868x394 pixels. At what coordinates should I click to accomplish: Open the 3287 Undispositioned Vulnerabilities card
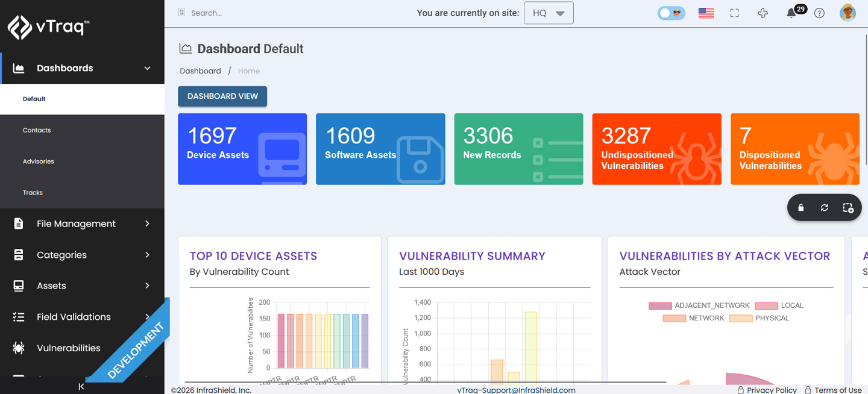pos(656,149)
